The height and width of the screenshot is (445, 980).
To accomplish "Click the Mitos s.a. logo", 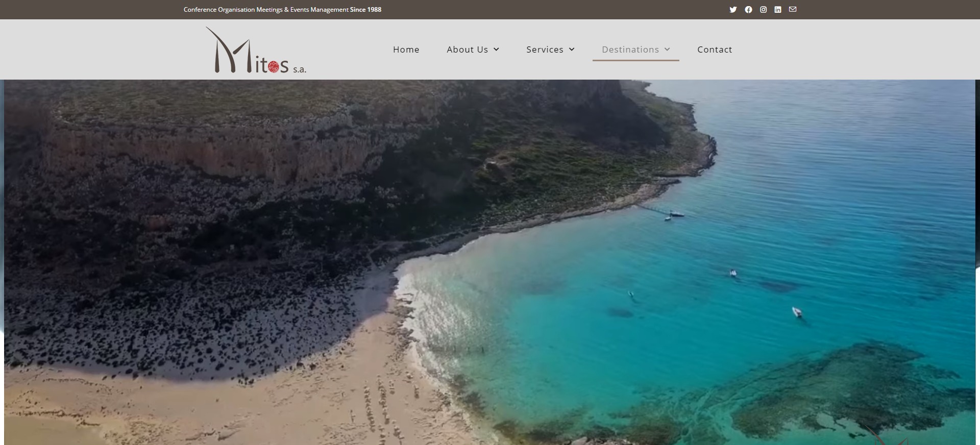I will [256, 50].
